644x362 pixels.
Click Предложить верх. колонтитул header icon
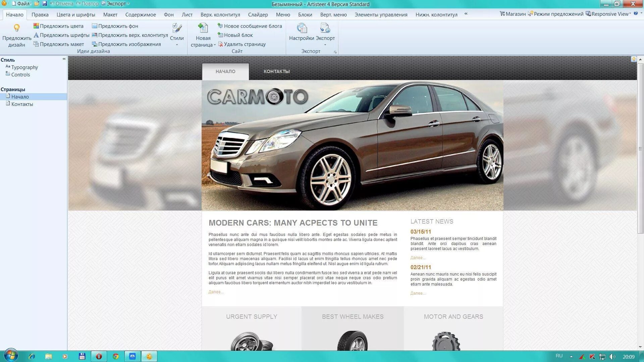(x=95, y=35)
